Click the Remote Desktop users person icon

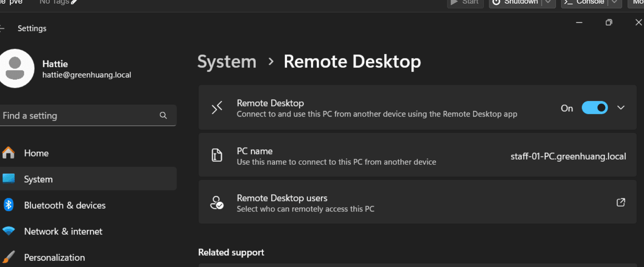click(217, 203)
